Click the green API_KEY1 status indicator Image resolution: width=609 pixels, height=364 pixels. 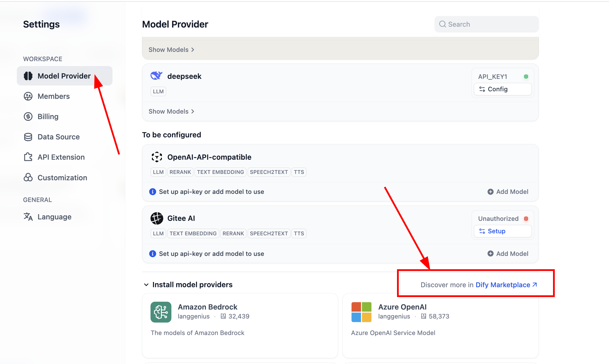pos(526,77)
